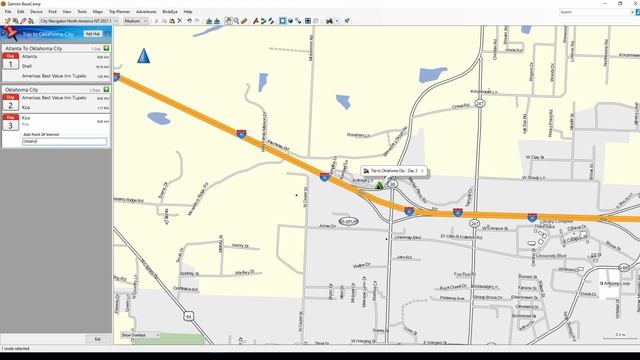This screenshot has width=640, height=360.
Task: Open the Help menu
Action: (x=188, y=12)
